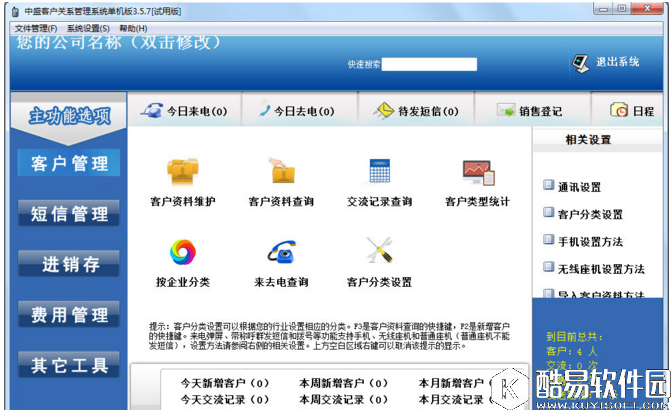Click the 客户资料查询 label text

click(282, 201)
